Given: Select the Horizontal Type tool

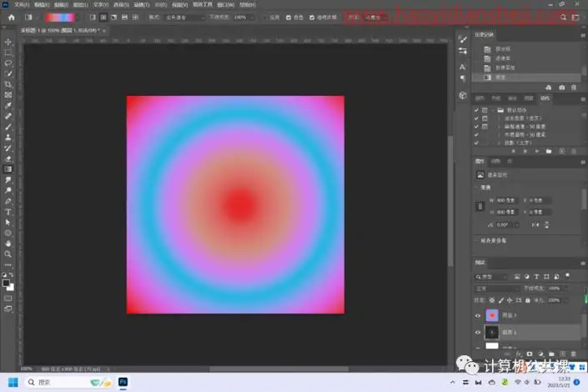Looking at the screenshot, I should [8, 212].
